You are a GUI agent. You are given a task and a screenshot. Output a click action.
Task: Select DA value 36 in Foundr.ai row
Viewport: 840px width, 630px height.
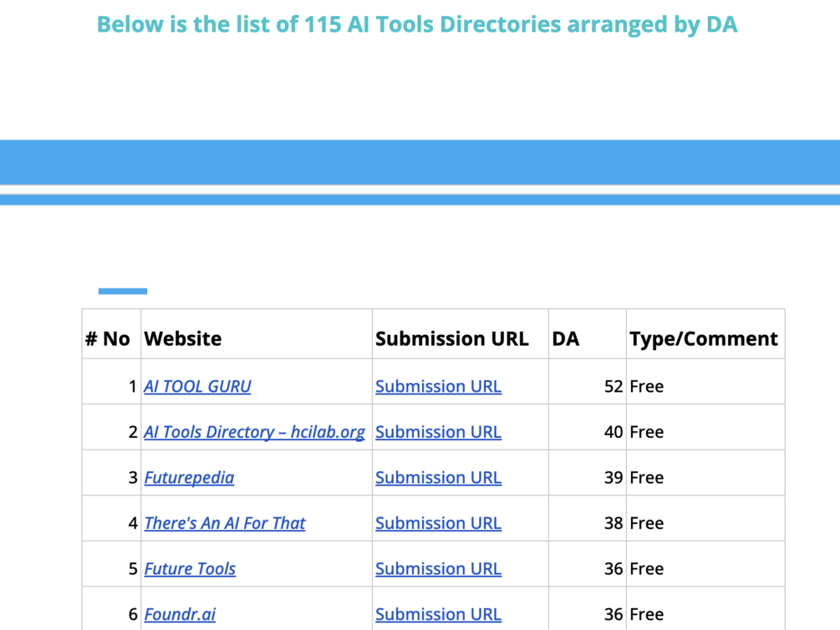tap(613, 614)
